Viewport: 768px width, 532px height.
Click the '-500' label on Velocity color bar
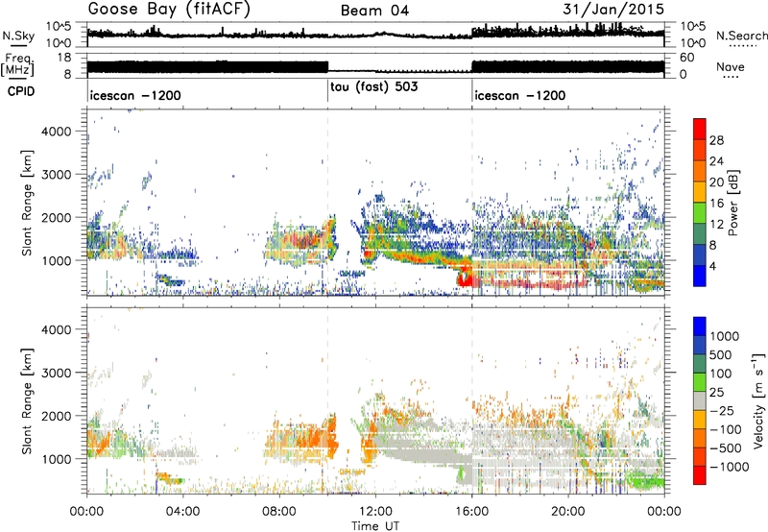tap(726, 447)
